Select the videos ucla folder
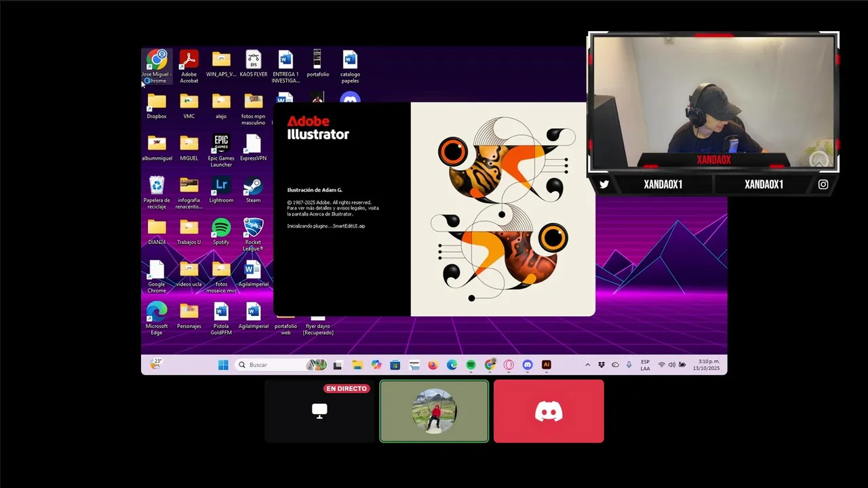 click(189, 274)
